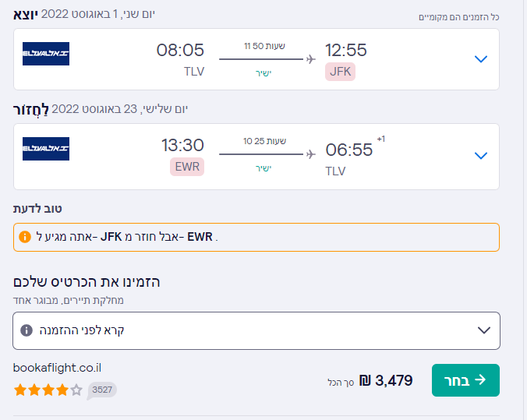Viewport: 527px width, 420px height.
Task: Click the EWR departure airport badge
Action: (186, 167)
